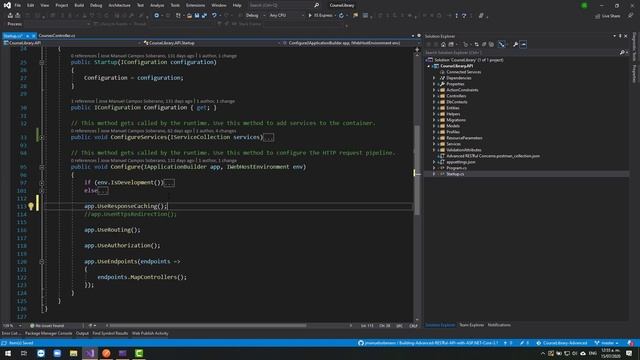Click the Quick Launch search magnifier icon

(x=316, y=5)
